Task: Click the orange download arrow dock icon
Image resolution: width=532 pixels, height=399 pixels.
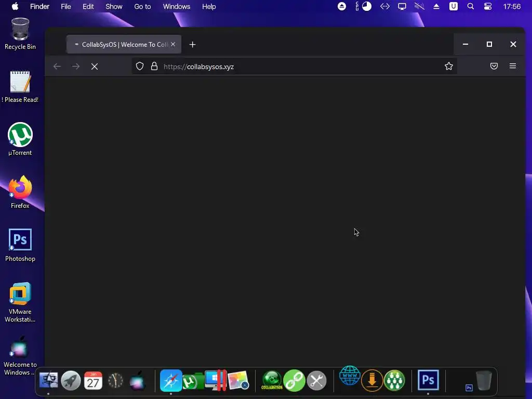Action: (x=372, y=380)
